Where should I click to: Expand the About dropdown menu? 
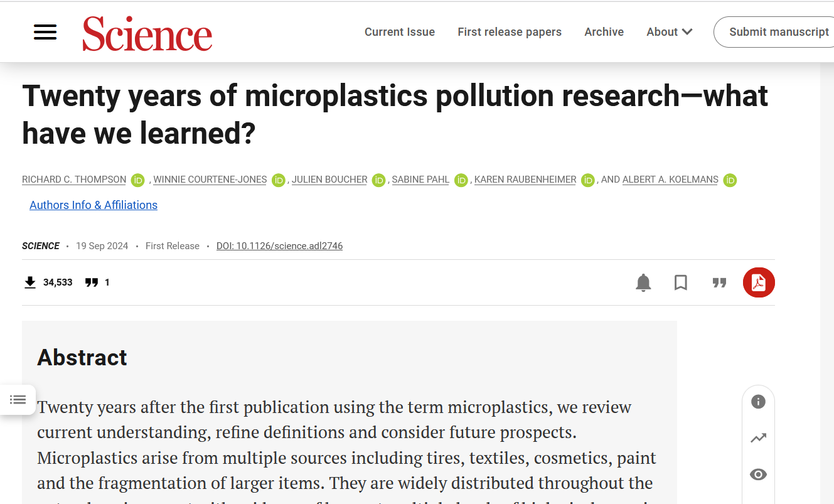point(669,32)
